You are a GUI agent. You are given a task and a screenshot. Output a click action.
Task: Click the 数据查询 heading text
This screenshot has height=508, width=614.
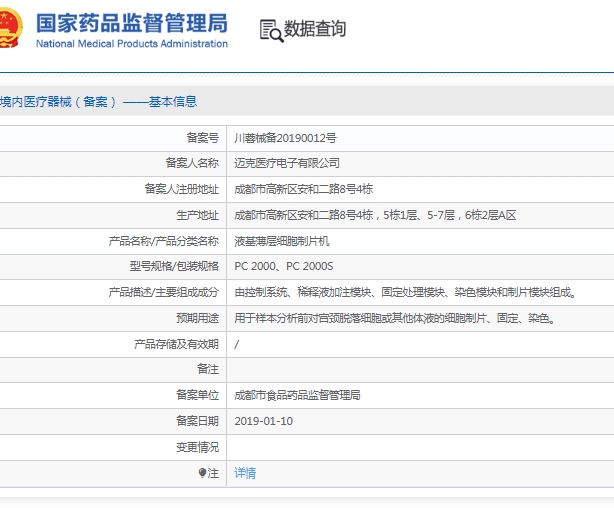click(x=315, y=29)
